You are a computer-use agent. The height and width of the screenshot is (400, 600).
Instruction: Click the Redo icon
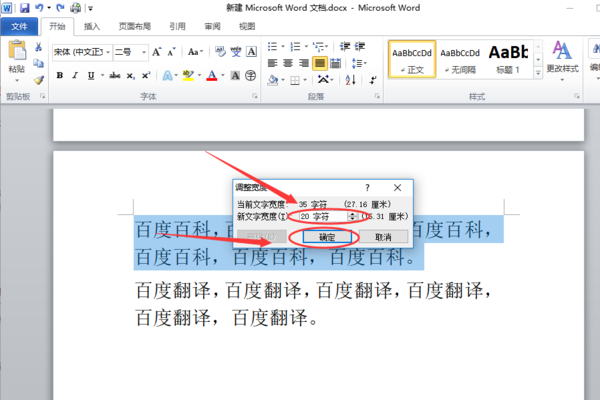60,8
